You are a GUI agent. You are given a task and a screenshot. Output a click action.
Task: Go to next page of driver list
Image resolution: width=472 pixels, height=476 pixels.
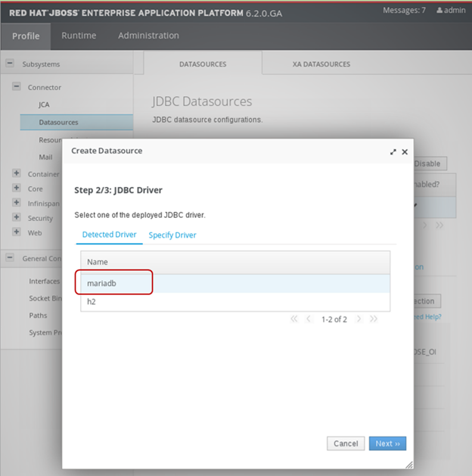pos(359,319)
